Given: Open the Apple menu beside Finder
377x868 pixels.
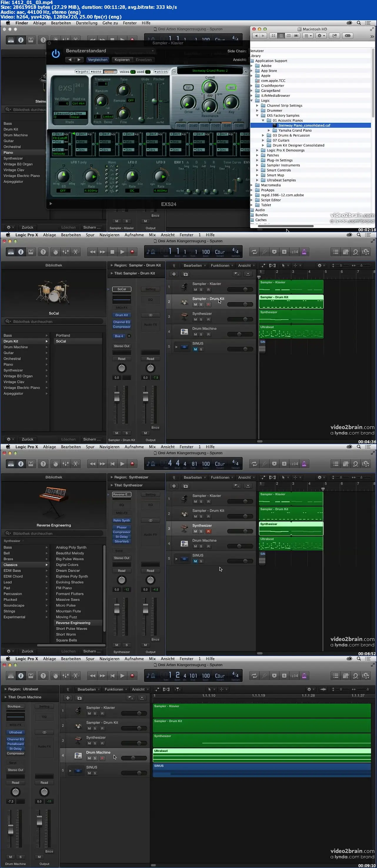Looking at the screenshot, I should (x=8, y=23).
